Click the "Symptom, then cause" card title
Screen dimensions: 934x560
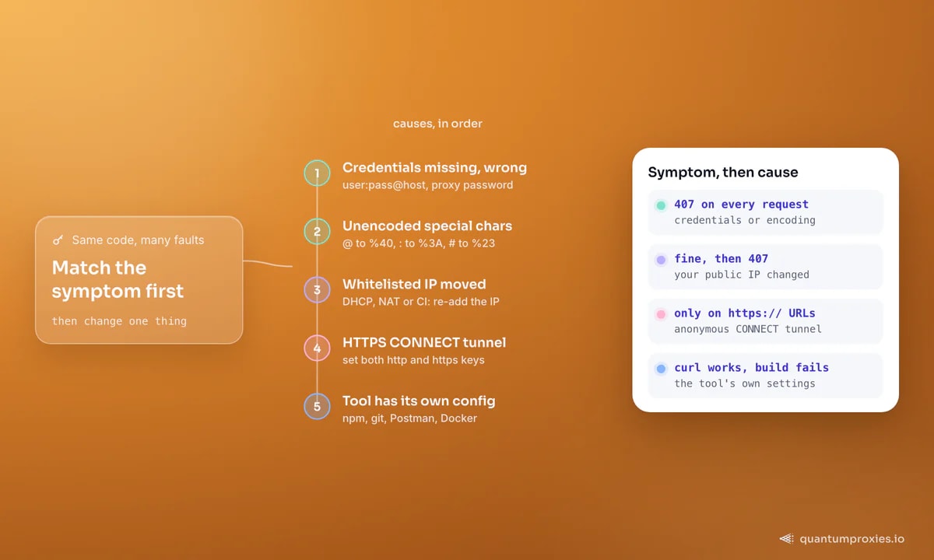pyautogui.click(x=723, y=173)
